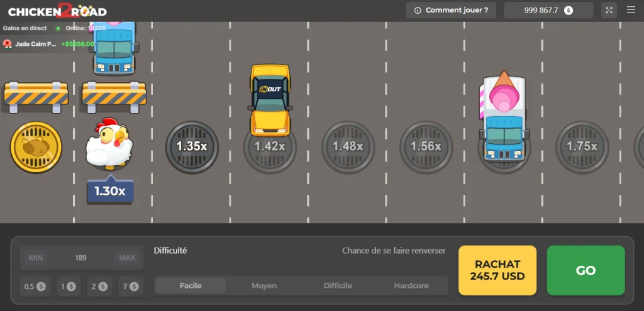This screenshot has height=311, width=644.
Task: Click the 1.56x manhole cover
Action: pyautogui.click(x=426, y=146)
